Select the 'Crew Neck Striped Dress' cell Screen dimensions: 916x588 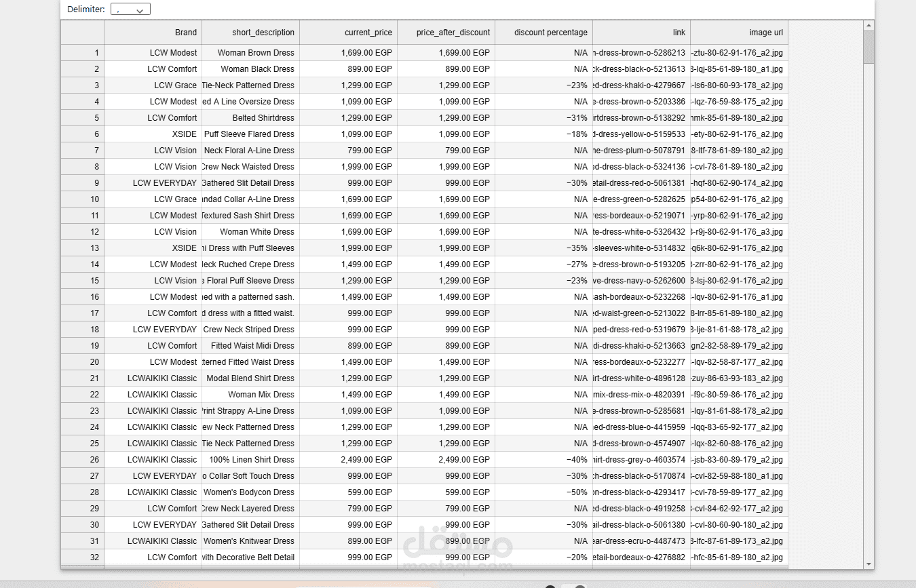250,330
